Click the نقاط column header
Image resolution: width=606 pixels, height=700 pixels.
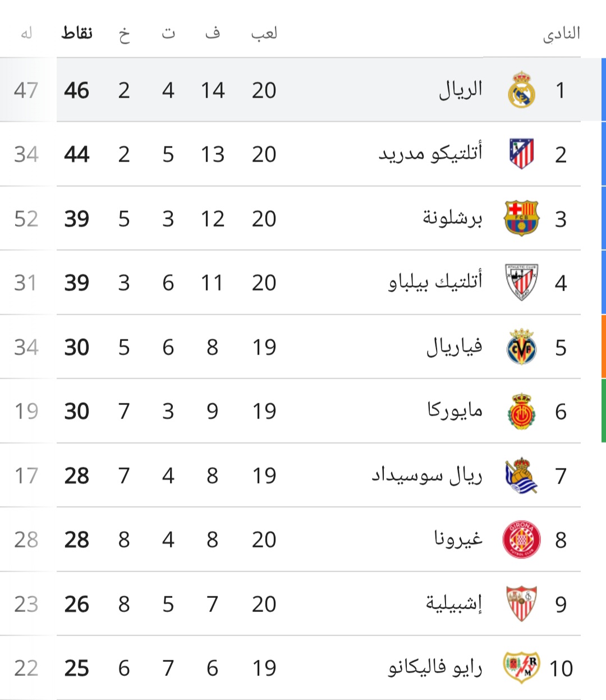pyautogui.click(x=77, y=33)
